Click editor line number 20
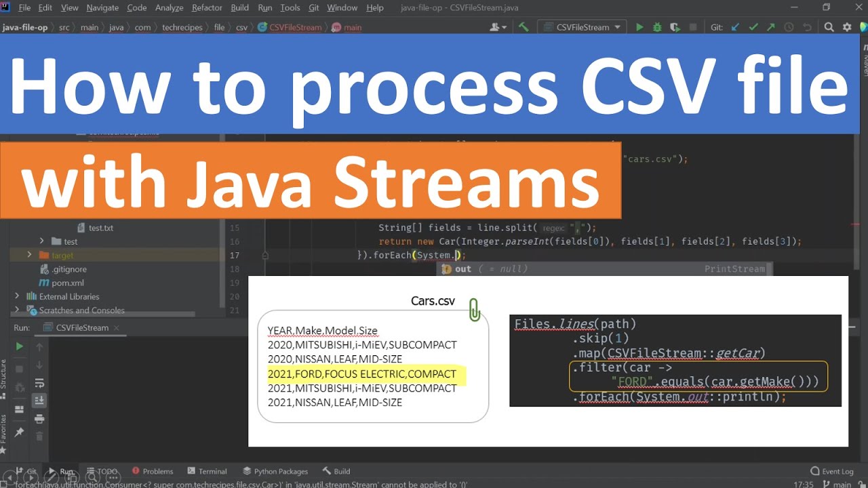The height and width of the screenshot is (488, 868). click(235, 296)
